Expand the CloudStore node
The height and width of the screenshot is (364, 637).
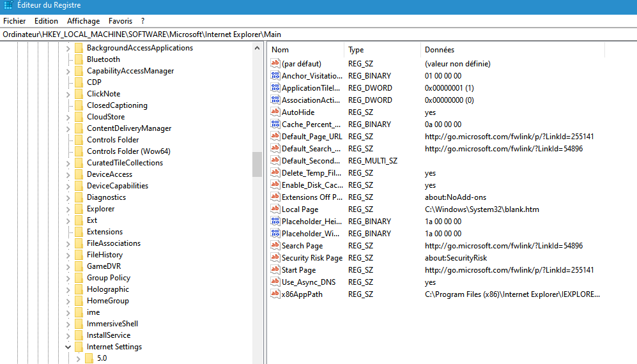(68, 118)
